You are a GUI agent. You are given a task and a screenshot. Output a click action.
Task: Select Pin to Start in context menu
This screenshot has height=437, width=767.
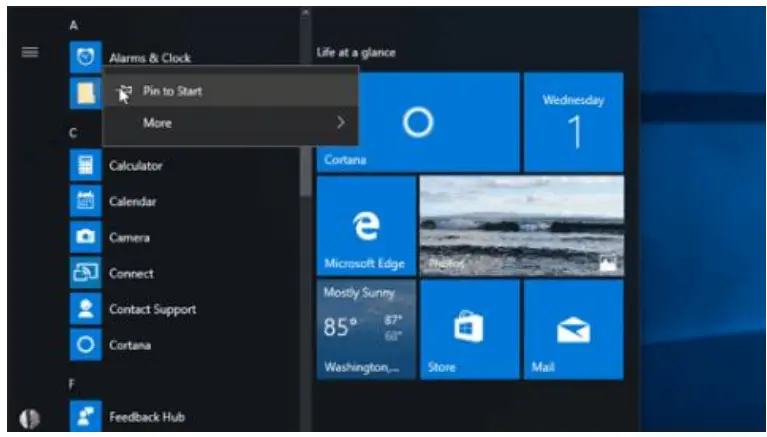point(230,91)
